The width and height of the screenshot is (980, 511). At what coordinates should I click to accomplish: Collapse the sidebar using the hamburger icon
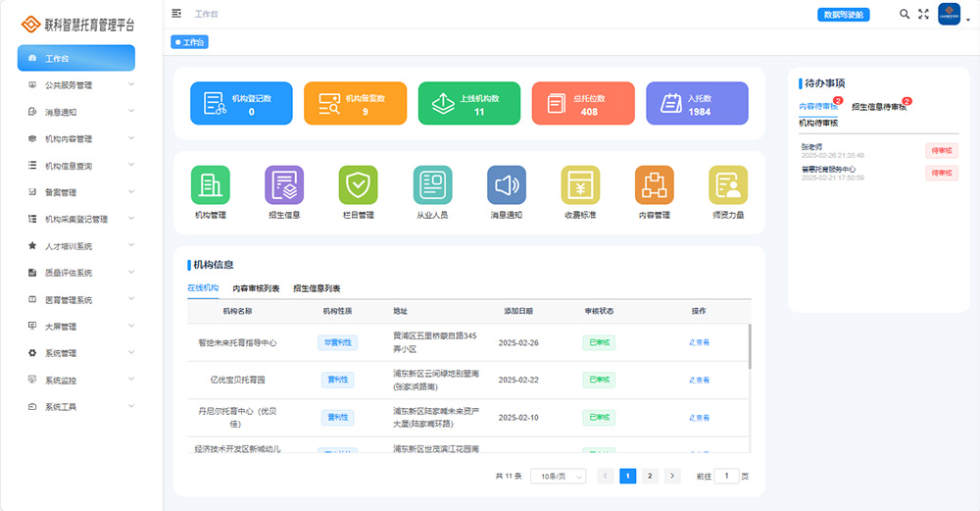click(176, 14)
